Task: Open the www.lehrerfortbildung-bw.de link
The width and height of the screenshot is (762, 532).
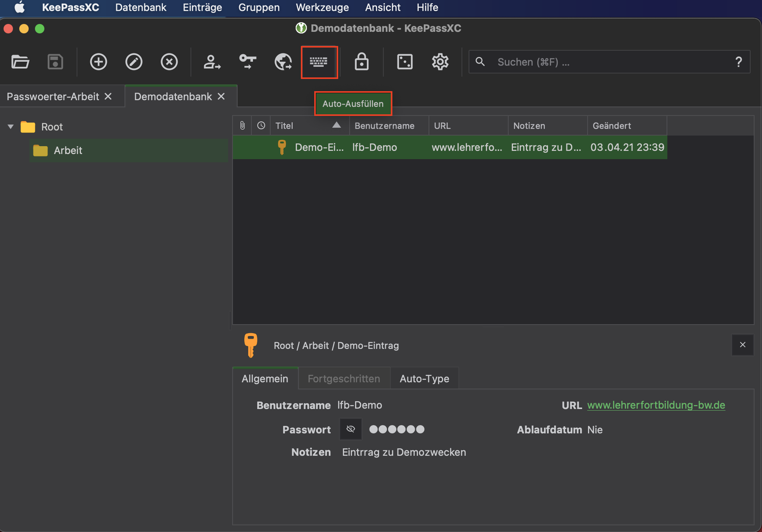Action: pos(656,405)
